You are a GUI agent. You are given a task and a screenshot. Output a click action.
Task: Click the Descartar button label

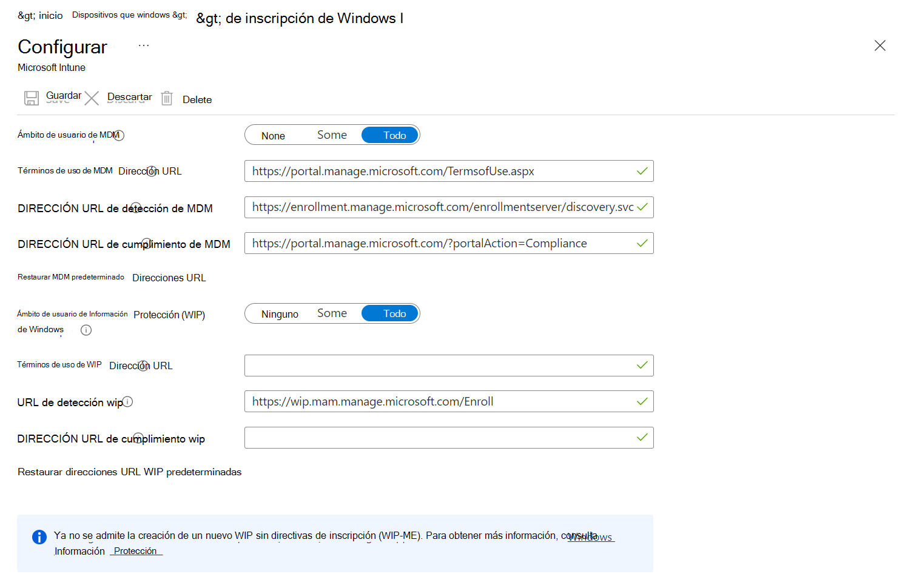pyautogui.click(x=130, y=97)
